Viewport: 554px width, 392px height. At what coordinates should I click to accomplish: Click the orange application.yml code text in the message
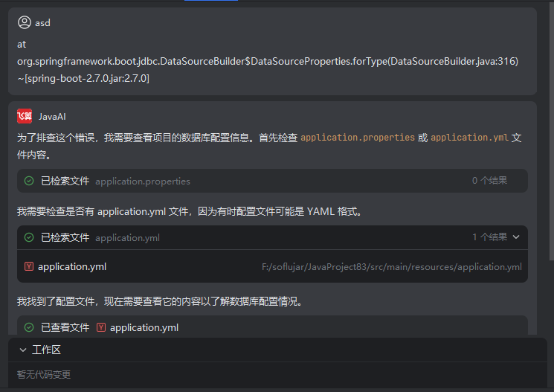(469, 138)
